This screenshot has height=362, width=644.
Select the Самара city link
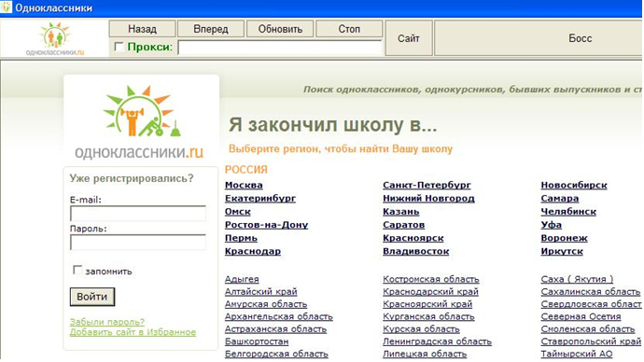pos(559,198)
